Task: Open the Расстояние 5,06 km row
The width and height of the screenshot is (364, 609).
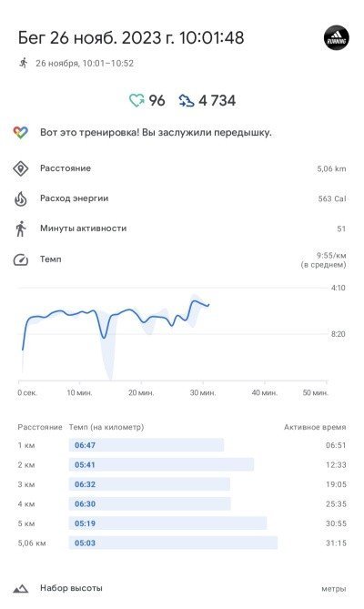Action: pyautogui.click(x=179, y=168)
